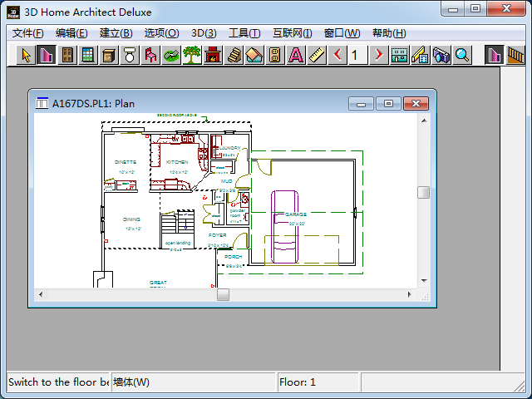Viewport: 532px width, 399px height.
Task: Expand the 帮助(H) menu
Action: 389,33
